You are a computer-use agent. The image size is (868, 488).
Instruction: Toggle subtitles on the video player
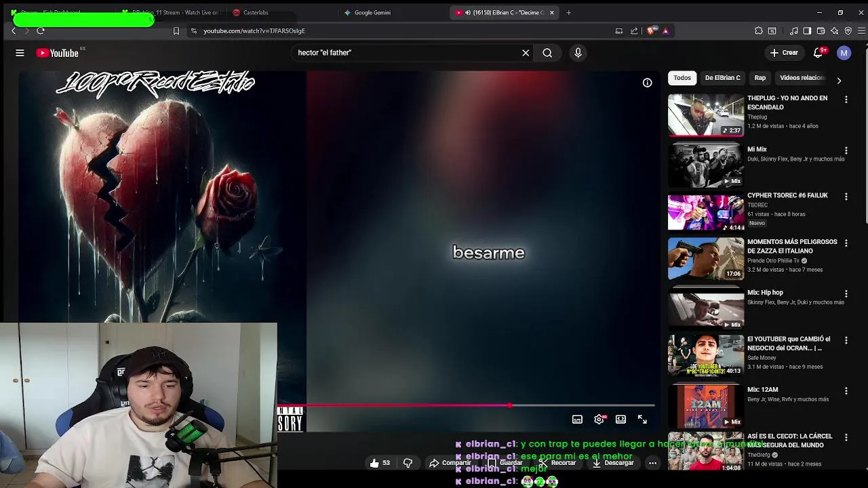[577, 420]
